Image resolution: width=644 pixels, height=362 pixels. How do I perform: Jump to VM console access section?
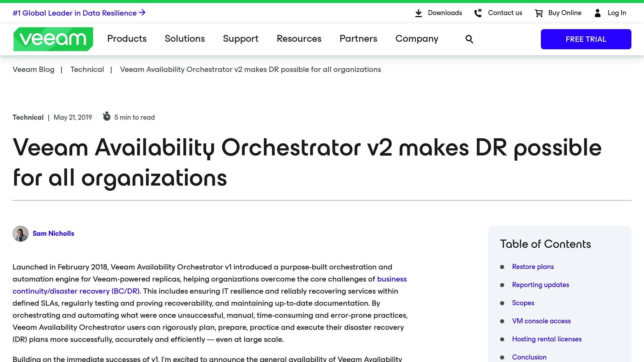click(x=541, y=321)
